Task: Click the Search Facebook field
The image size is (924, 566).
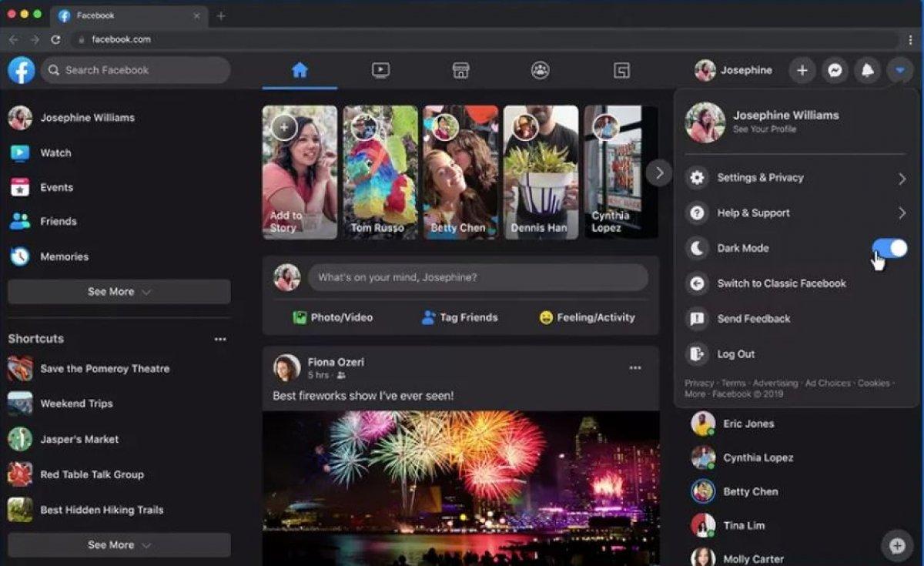Action: coord(136,70)
